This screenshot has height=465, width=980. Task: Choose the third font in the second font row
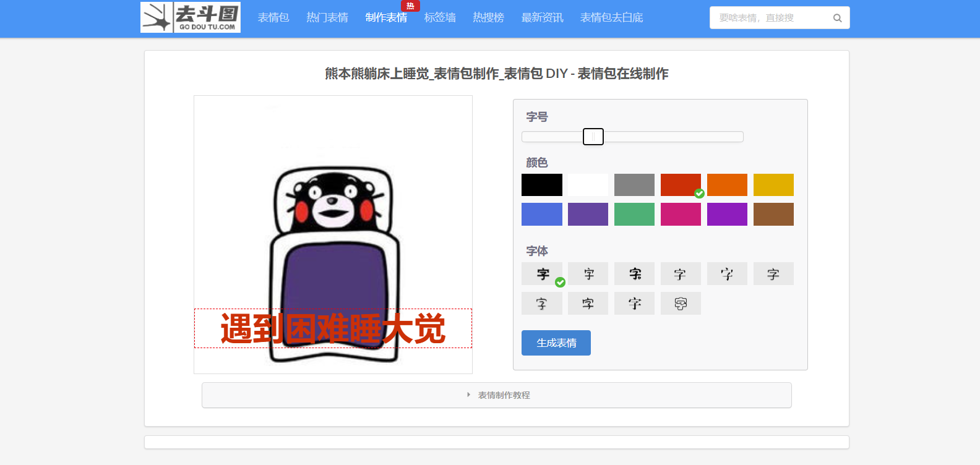tap(634, 304)
